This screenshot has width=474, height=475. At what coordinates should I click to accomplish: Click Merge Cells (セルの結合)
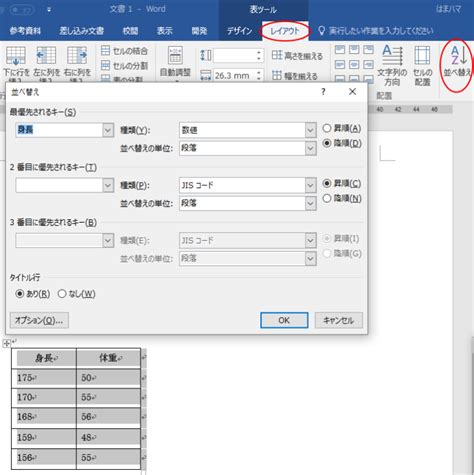[124, 51]
